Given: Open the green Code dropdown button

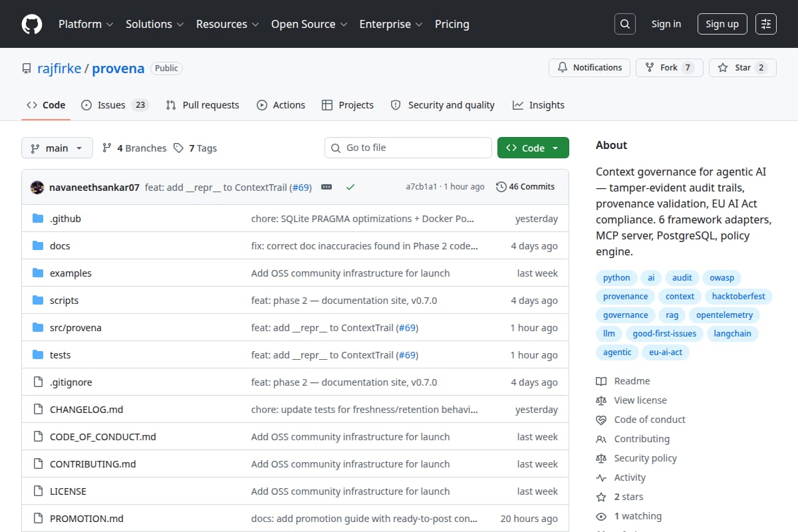Looking at the screenshot, I should click(x=533, y=148).
